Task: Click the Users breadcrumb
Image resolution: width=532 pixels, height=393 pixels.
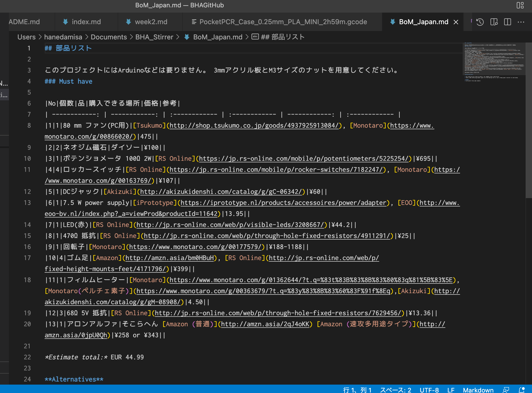Action: [x=27, y=37]
